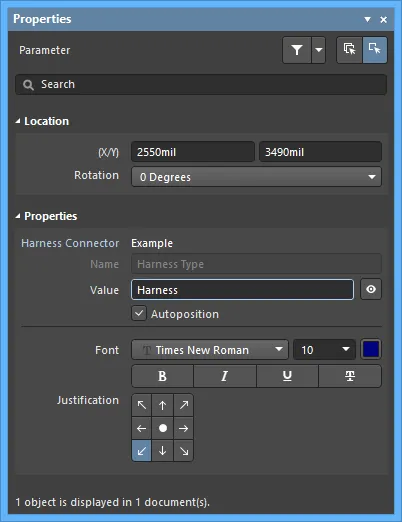Select center justification dot
The image size is (402, 522).
tap(163, 428)
